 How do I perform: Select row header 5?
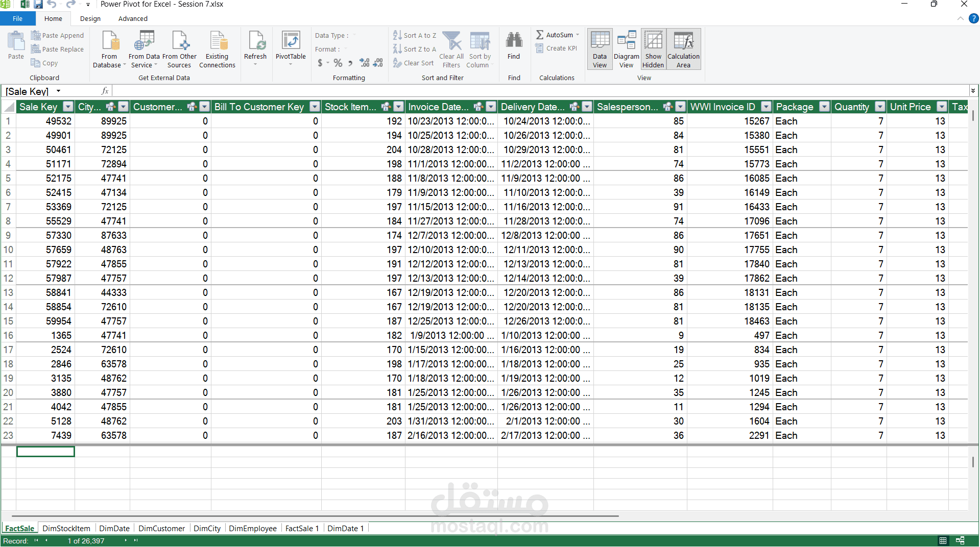point(8,178)
